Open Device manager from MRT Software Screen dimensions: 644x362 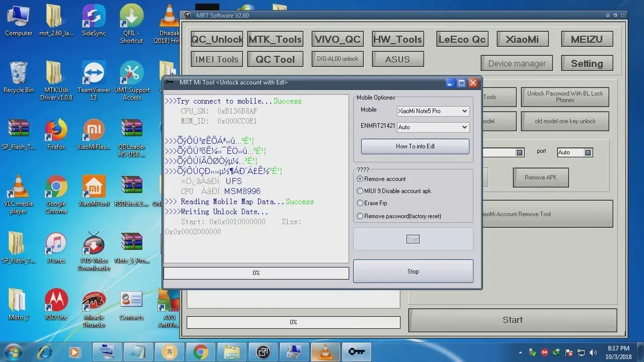coord(517,63)
